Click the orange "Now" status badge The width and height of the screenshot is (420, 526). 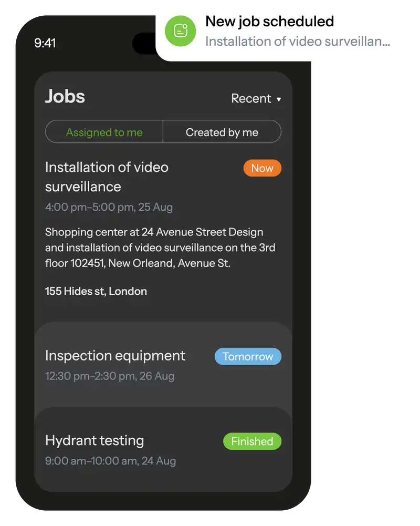262,168
